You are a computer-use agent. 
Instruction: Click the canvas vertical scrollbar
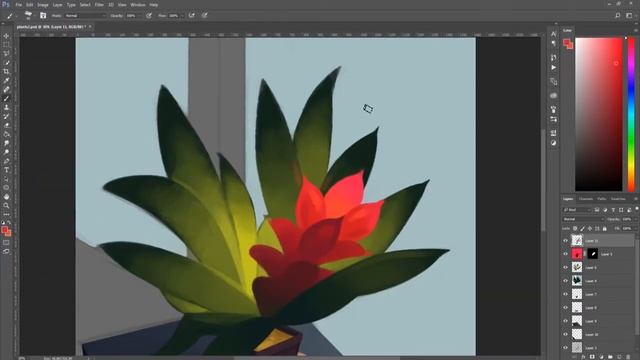point(543,180)
